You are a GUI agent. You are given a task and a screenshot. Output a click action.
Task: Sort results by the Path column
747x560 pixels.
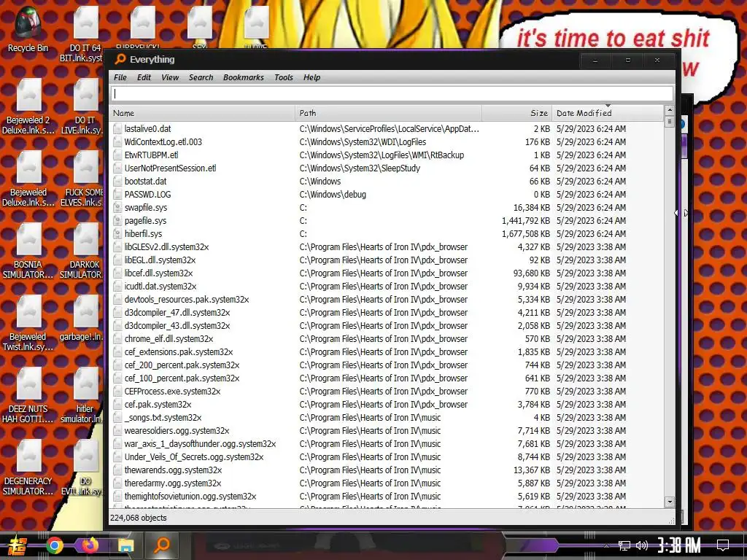(x=388, y=113)
